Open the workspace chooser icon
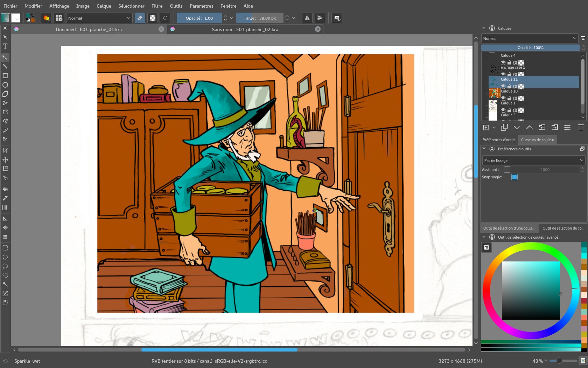Screen dimensions: 588x368 click(x=337, y=18)
